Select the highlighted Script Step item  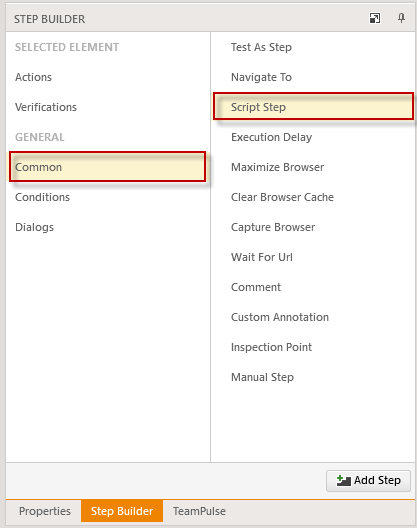coord(313,106)
